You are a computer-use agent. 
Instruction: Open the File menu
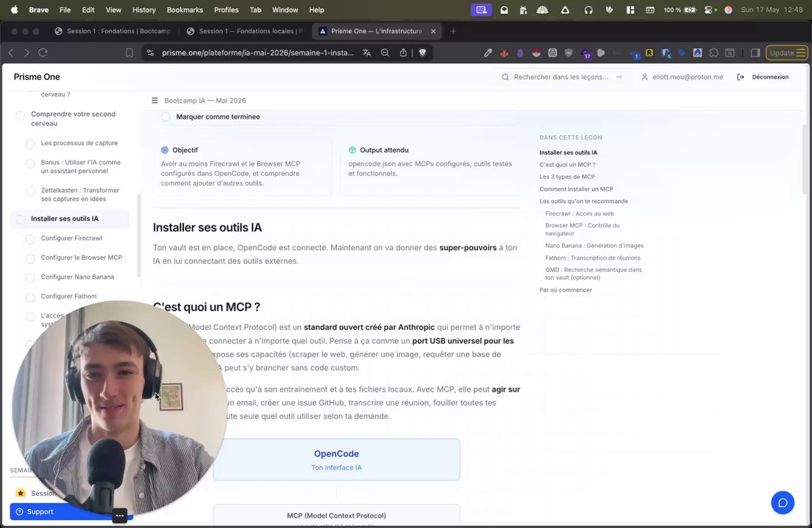pyautogui.click(x=64, y=10)
